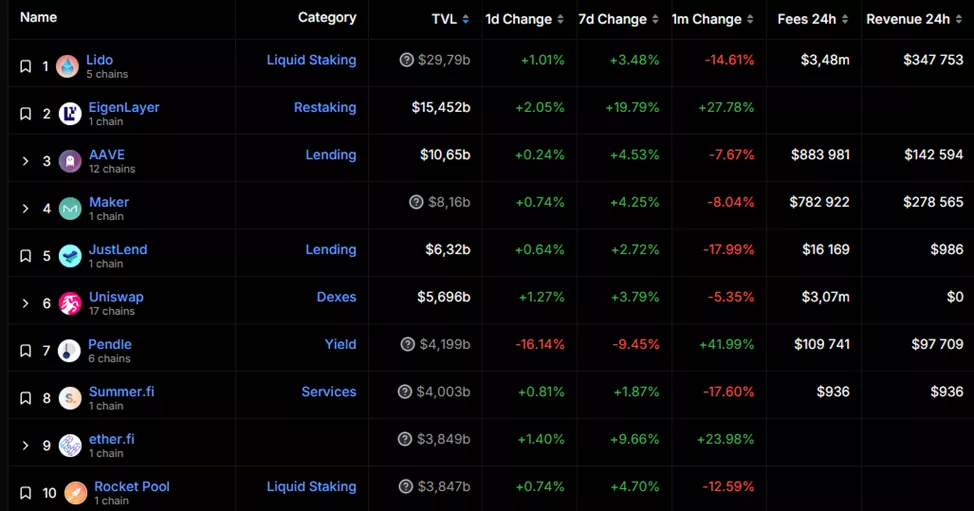The image size is (974, 511).
Task: Bookmark the Rocket Pool row
Action: tap(26, 494)
